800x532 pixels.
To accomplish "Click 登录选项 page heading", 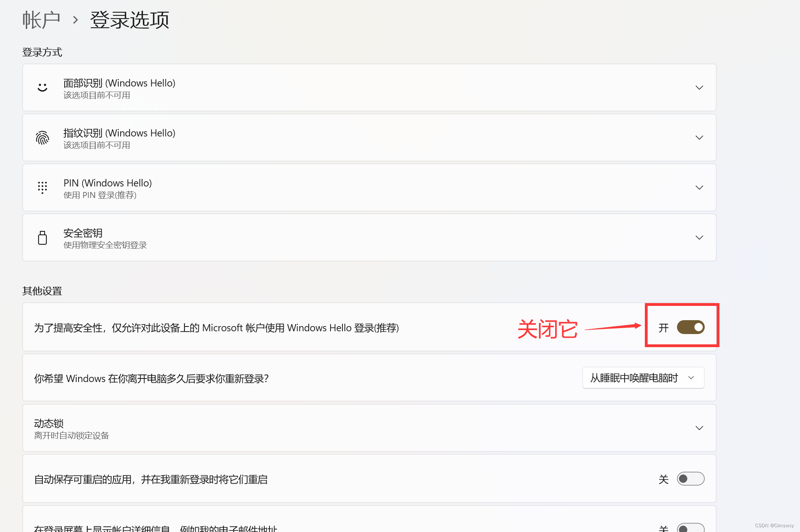I will (x=130, y=20).
